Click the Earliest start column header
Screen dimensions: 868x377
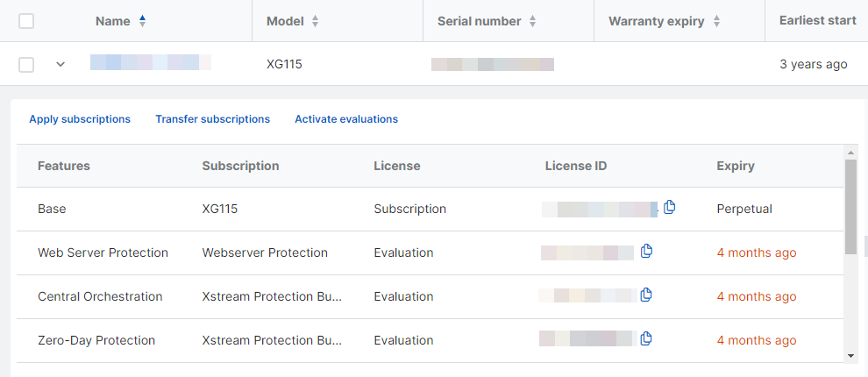(817, 21)
